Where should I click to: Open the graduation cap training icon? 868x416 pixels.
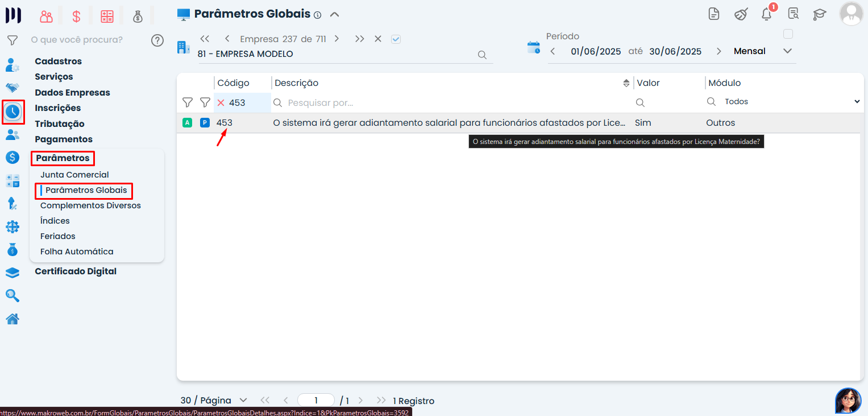(x=819, y=14)
